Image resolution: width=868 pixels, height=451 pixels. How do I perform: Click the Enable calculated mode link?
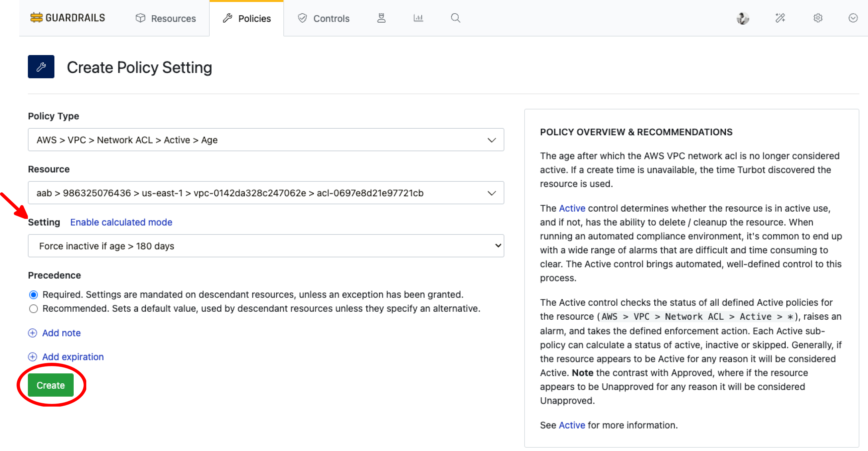pos(121,222)
